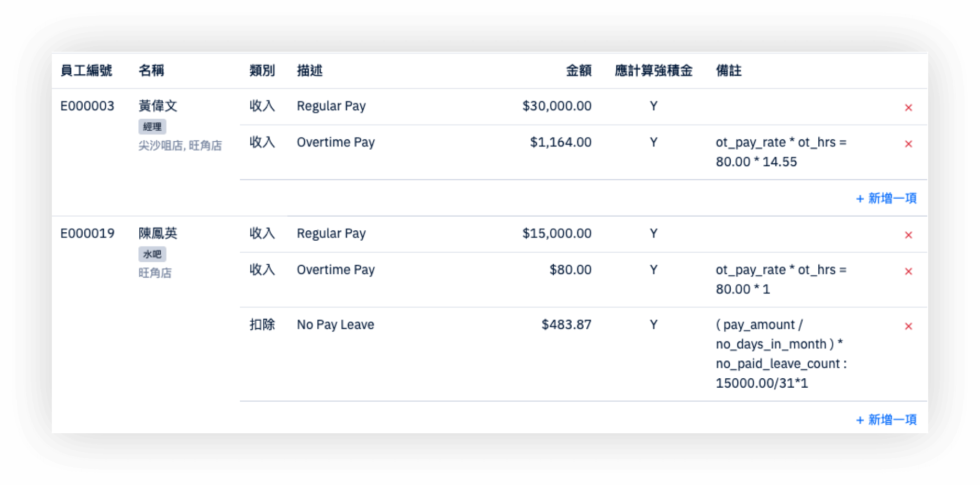980x485 pixels.
Task: Click the 金額 column header
Action: click(578, 71)
